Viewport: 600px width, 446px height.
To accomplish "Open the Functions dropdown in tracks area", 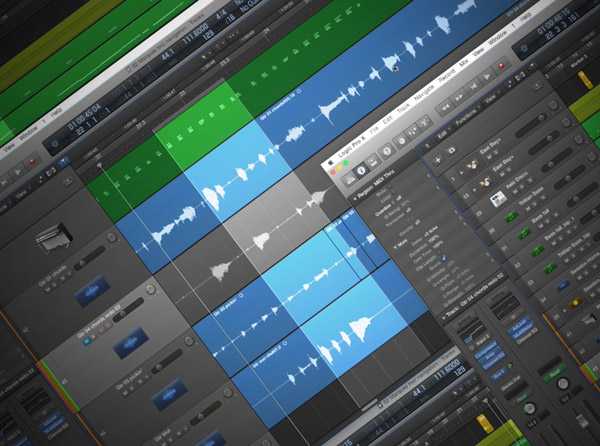I will pyautogui.click(x=466, y=117).
